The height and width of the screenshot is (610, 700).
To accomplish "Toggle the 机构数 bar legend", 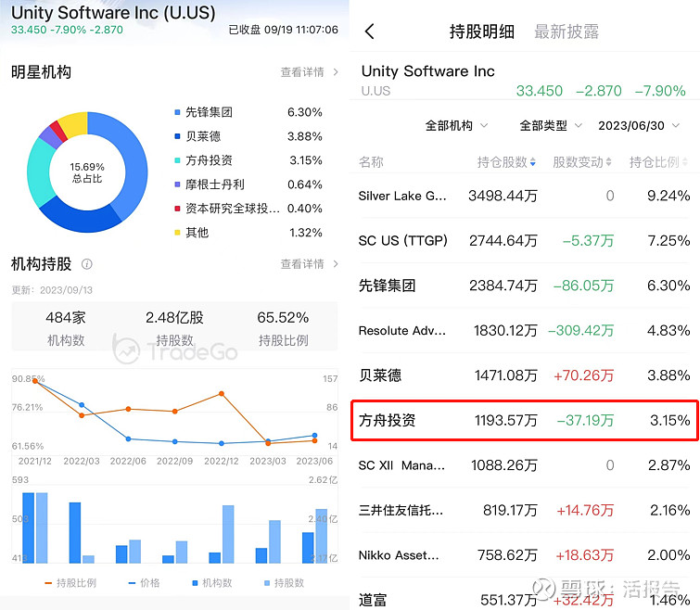I will pos(212,583).
